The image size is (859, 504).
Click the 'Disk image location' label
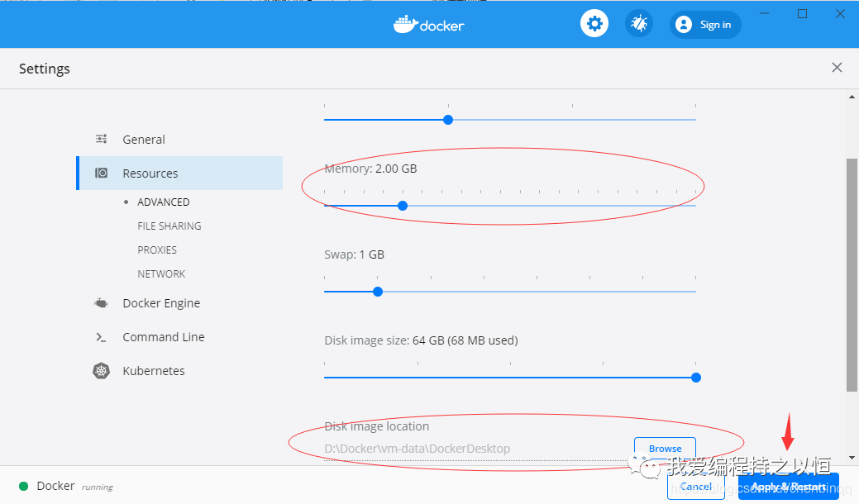376,426
